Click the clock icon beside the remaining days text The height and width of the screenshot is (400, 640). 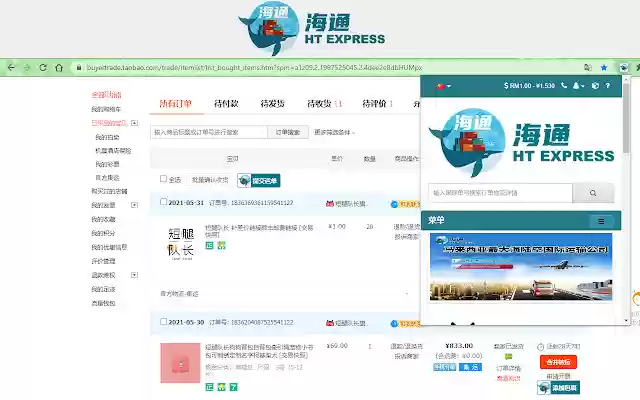(x=541, y=347)
